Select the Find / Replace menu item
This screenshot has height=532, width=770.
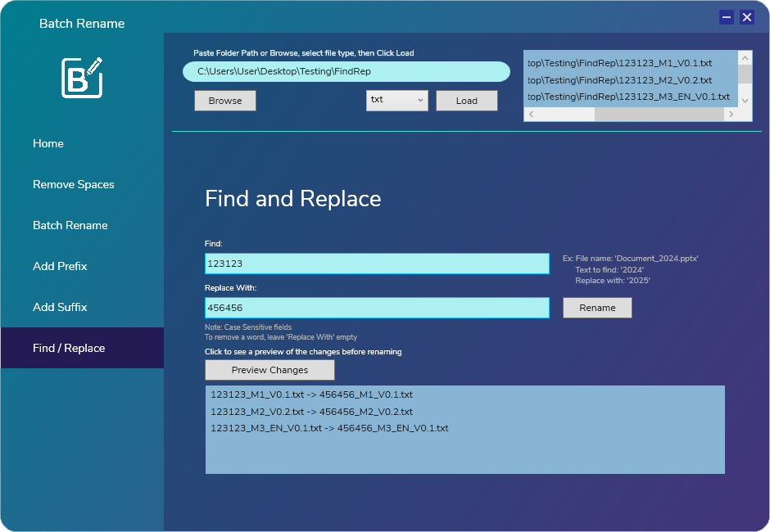click(x=69, y=348)
